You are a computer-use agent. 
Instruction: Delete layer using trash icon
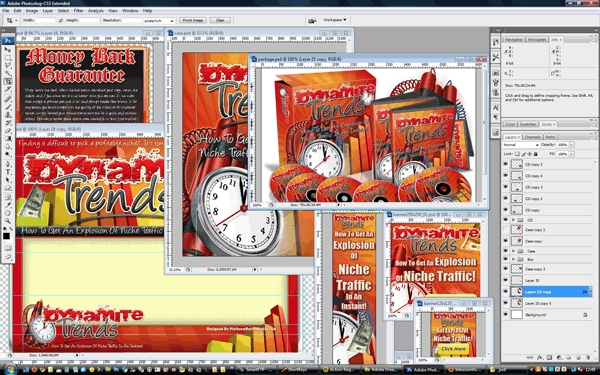[587, 358]
